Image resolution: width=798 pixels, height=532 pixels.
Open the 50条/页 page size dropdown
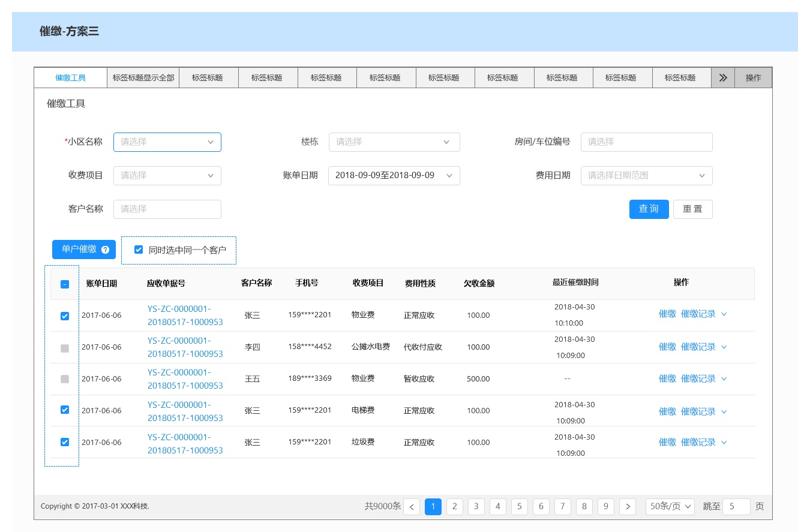(x=670, y=507)
